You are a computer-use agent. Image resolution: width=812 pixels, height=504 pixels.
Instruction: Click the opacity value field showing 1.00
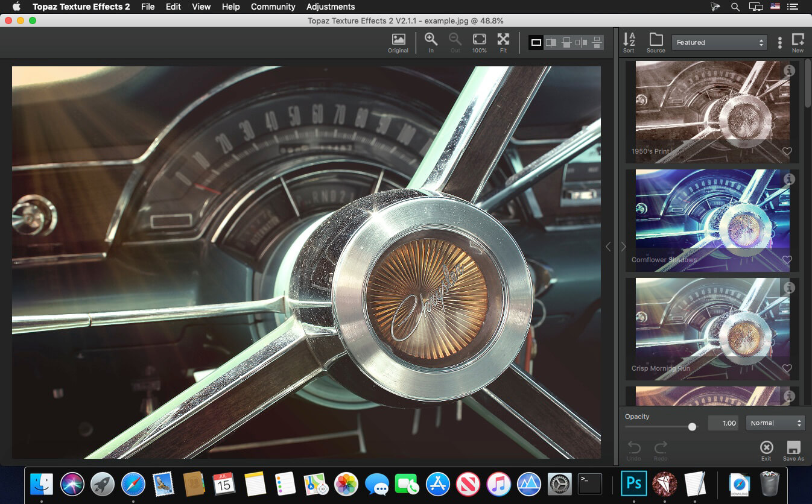[723, 423]
